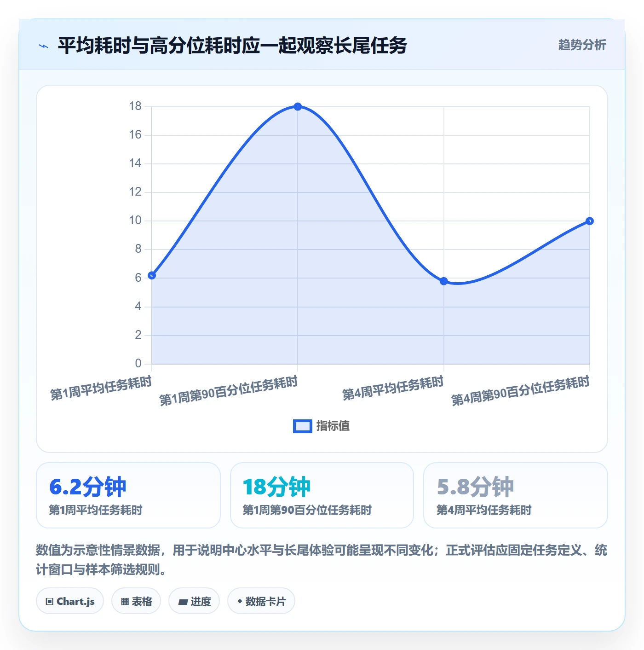
Task: Click the square icon in Chart.js chip
Action: coord(50,601)
